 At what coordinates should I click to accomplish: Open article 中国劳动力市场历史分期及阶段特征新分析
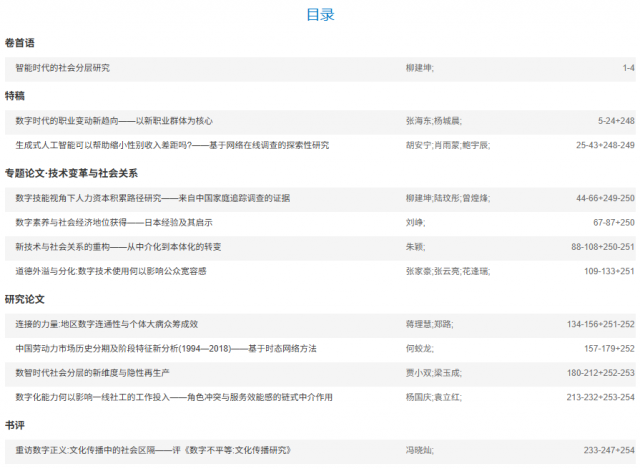(x=165, y=347)
